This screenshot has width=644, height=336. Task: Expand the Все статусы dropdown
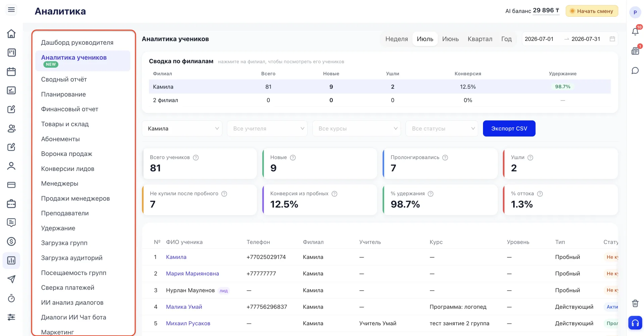click(442, 128)
